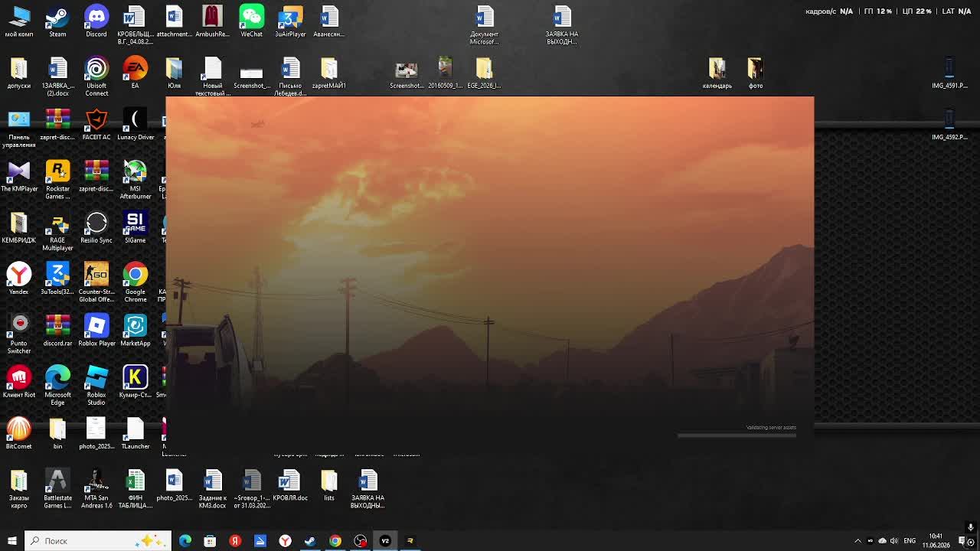The image size is (980, 551).
Task: Open the Punto Switcher desktop shortcut
Action: click(19, 333)
